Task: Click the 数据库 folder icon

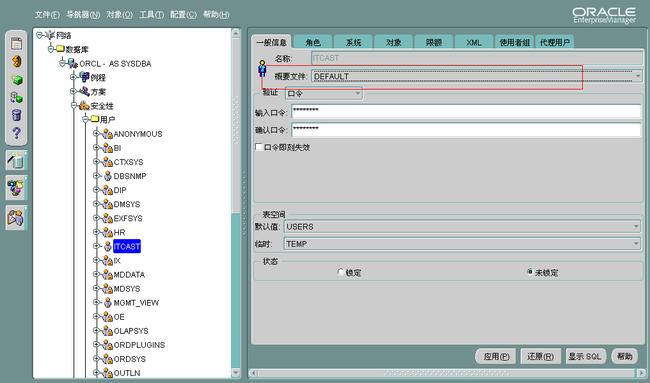Action: tap(61, 49)
